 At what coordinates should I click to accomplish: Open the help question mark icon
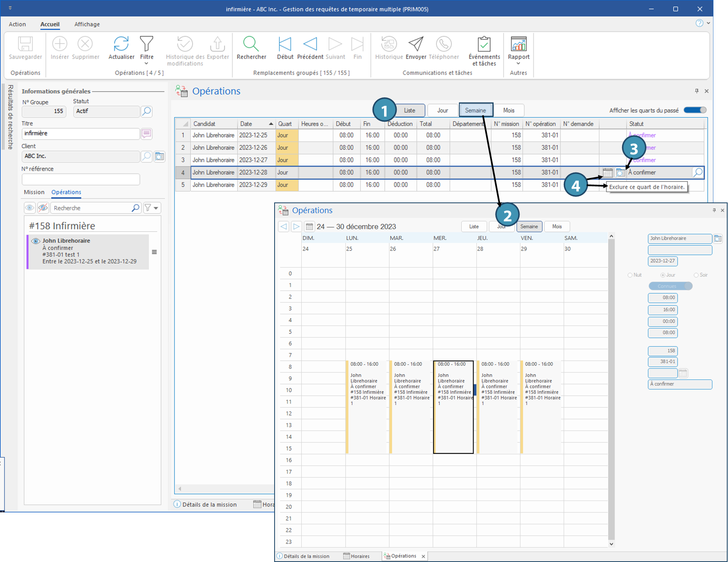click(699, 23)
